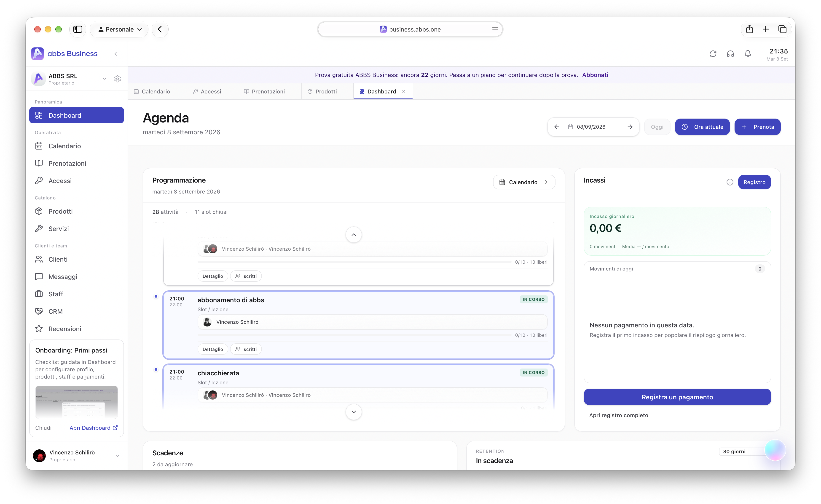Click the abbs Business logo
The height and width of the screenshot is (504, 821).
64,54
